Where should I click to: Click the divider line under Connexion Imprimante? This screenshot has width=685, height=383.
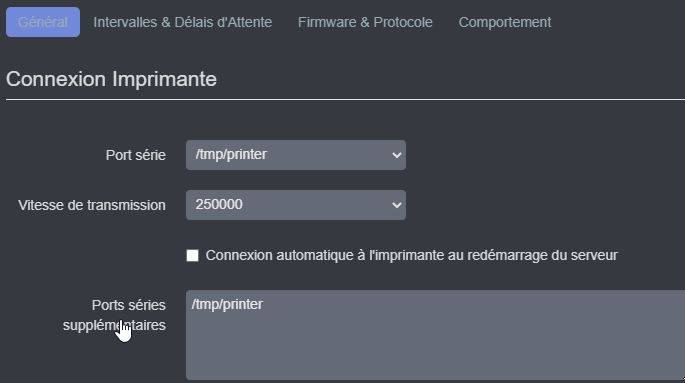click(x=345, y=100)
